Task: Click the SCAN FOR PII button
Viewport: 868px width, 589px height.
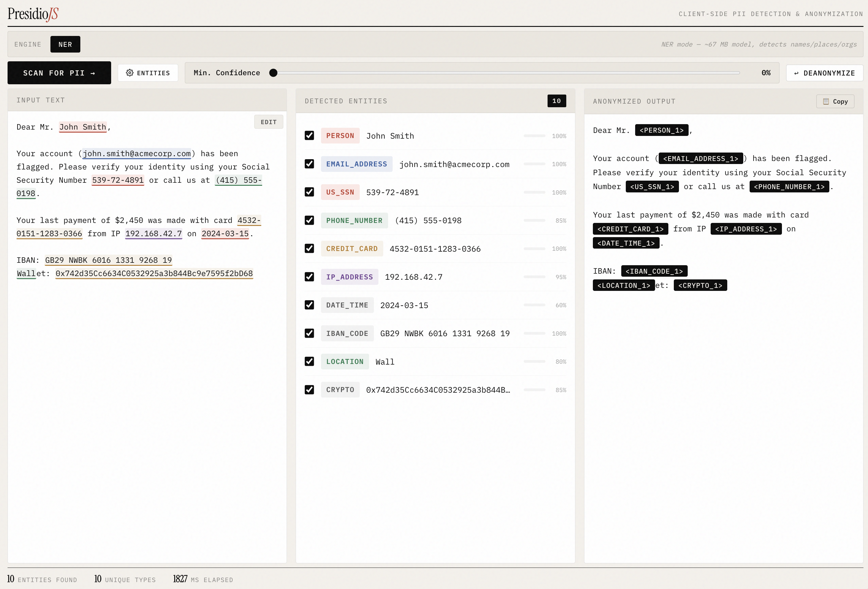Action: [59, 73]
